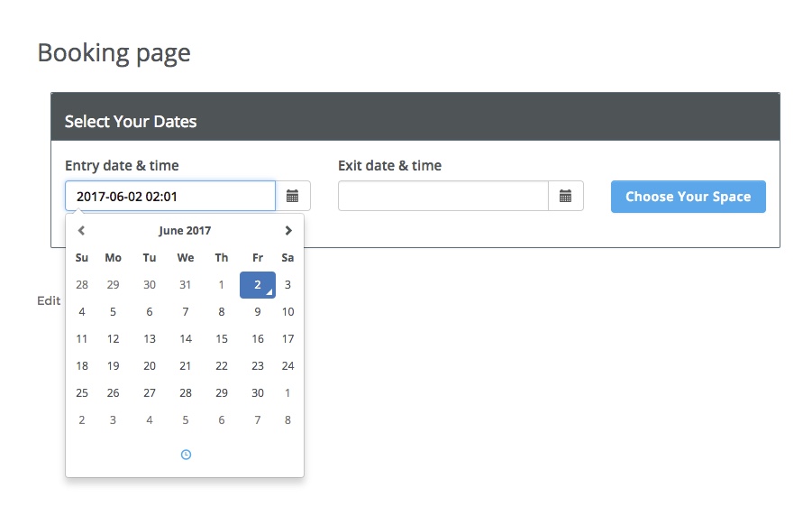The height and width of the screenshot is (525, 812).
Task: Choose June 4 in the calendar
Action: (x=82, y=312)
